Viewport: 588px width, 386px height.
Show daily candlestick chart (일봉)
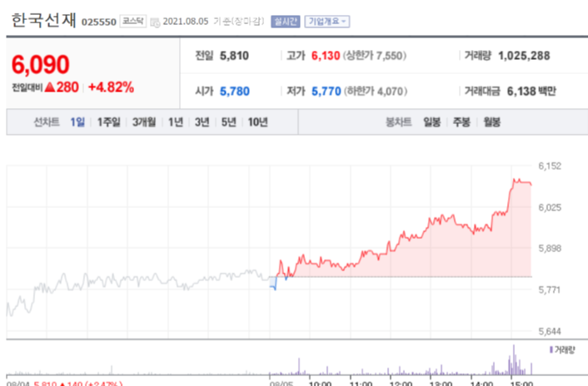pyautogui.click(x=431, y=122)
